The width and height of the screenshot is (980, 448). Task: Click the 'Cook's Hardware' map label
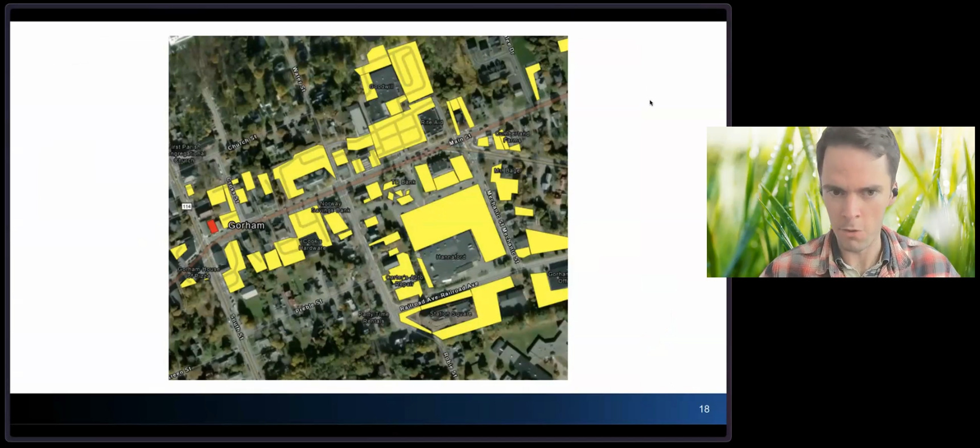click(312, 244)
